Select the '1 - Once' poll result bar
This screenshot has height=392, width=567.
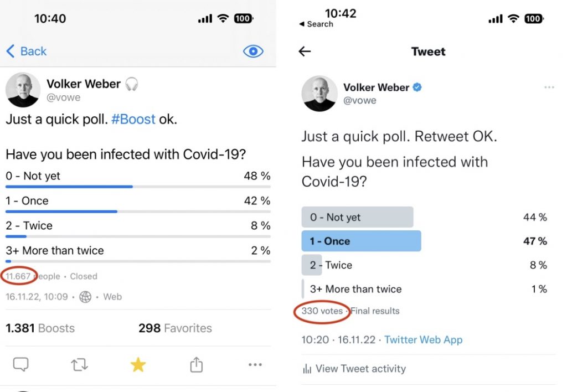point(361,241)
